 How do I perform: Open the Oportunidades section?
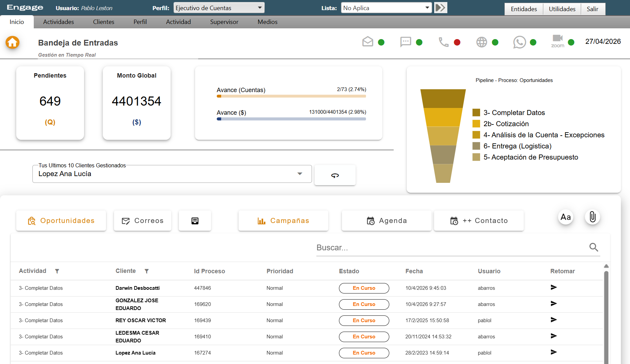(x=61, y=221)
